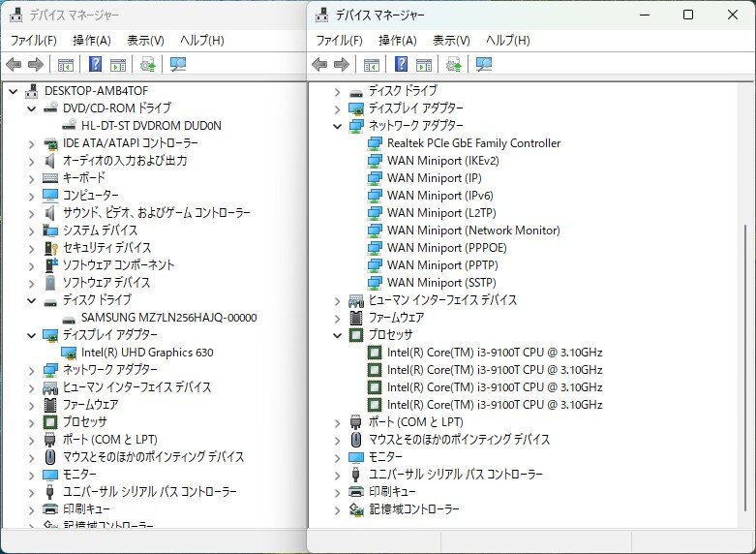Collapse DESKTOP-AMB4TOF root node
The image size is (756, 554).
14,91
